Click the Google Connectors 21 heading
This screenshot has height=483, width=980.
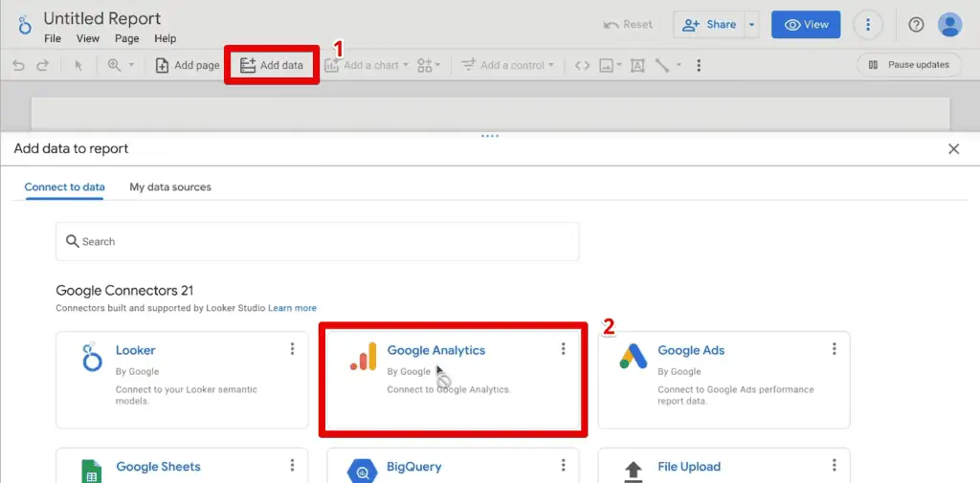pos(125,291)
